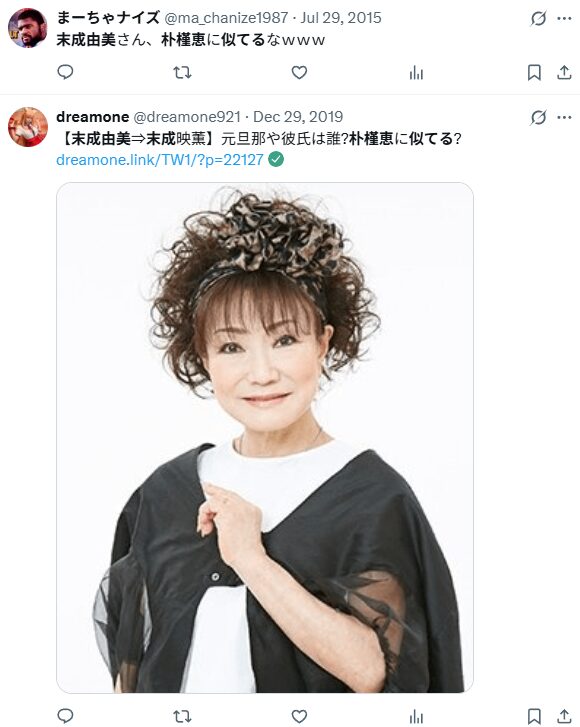
Task: Reply to the ma_chanize1987 tweet
Action: [x=65, y=72]
